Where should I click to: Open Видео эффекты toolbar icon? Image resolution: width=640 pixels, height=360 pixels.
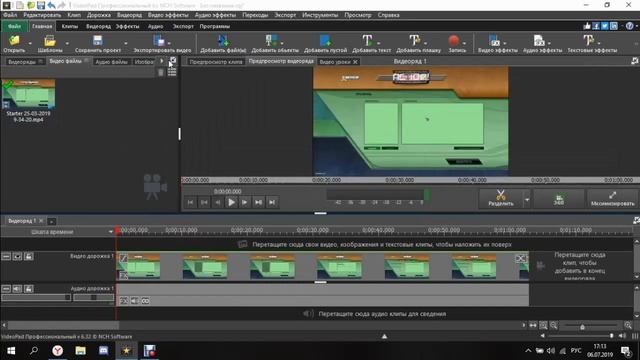[494, 40]
